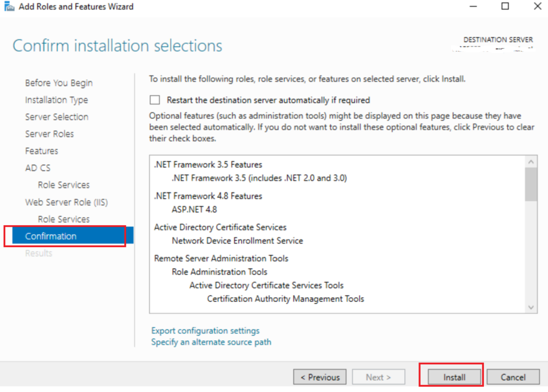This screenshot has width=548, height=392.
Task: Select the "Network Device Enrollment Service" entry
Action: pyautogui.click(x=237, y=241)
